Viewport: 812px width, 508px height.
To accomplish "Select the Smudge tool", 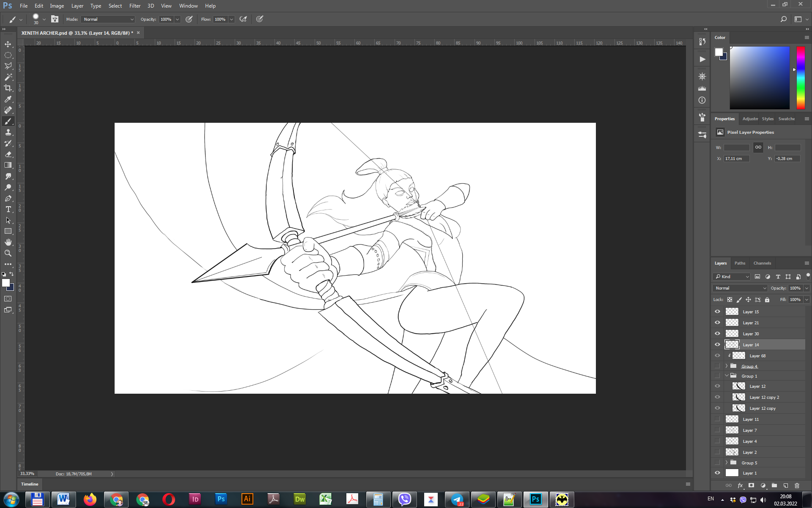I will point(8,176).
